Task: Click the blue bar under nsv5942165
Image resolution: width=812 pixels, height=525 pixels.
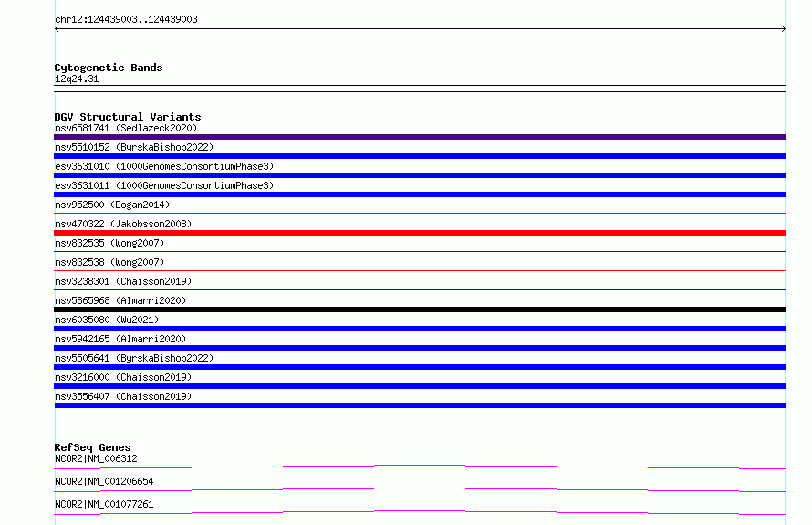Action: (420, 348)
